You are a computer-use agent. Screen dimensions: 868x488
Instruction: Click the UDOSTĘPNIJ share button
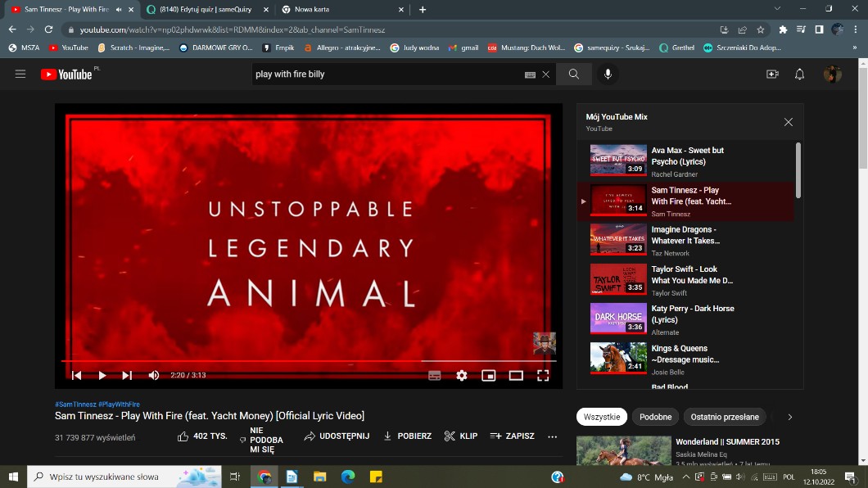point(337,436)
